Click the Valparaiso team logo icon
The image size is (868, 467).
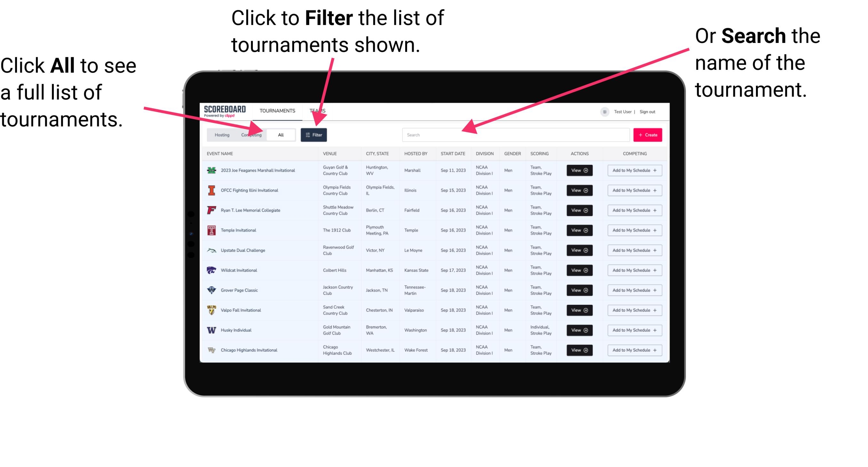coord(212,310)
